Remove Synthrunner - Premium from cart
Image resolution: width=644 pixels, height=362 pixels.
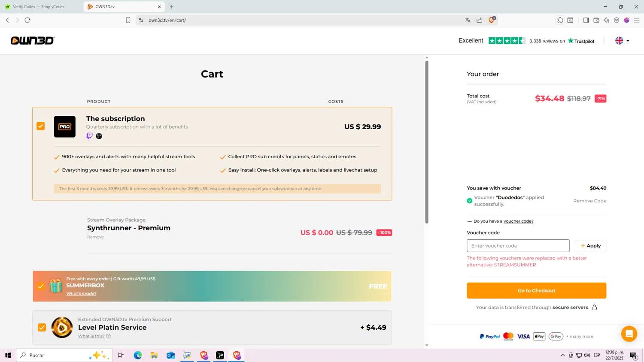pyautogui.click(x=95, y=237)
